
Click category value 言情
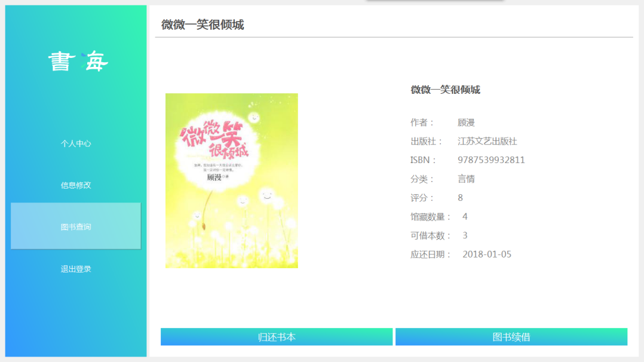(466, 179)
